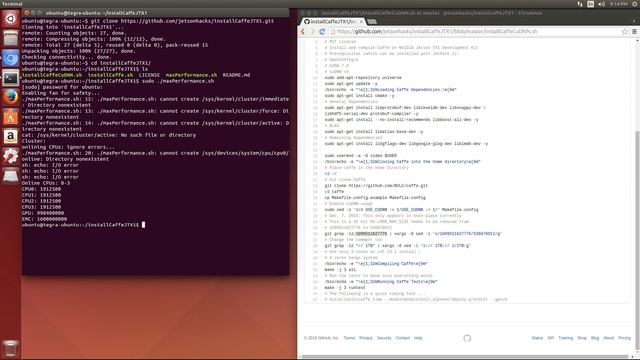Screen dimensions: 640x360
Task: Open the removable drive icon in dock
Action: (x=11, y=176)
